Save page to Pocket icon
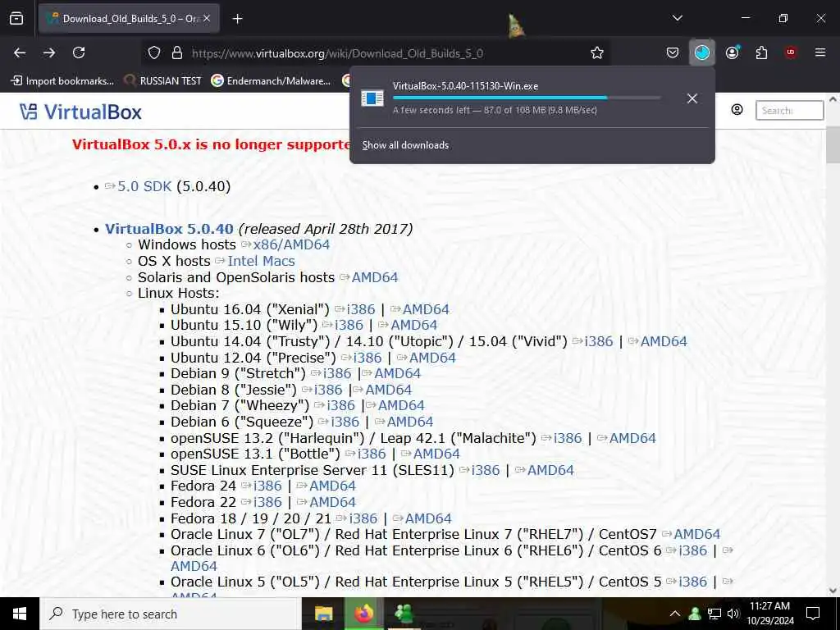Viewport: 840px width, 630px height. pyautogui.click(x=673, y=52)
